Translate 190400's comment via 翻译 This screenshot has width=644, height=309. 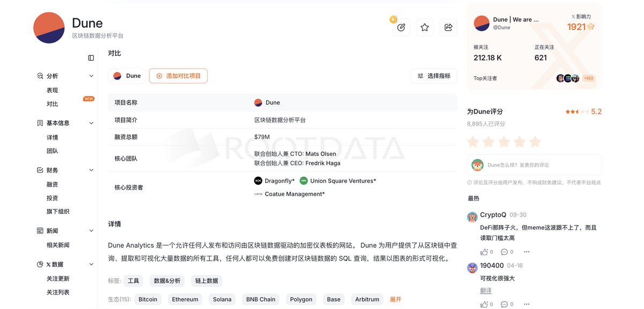pos(486,291)
